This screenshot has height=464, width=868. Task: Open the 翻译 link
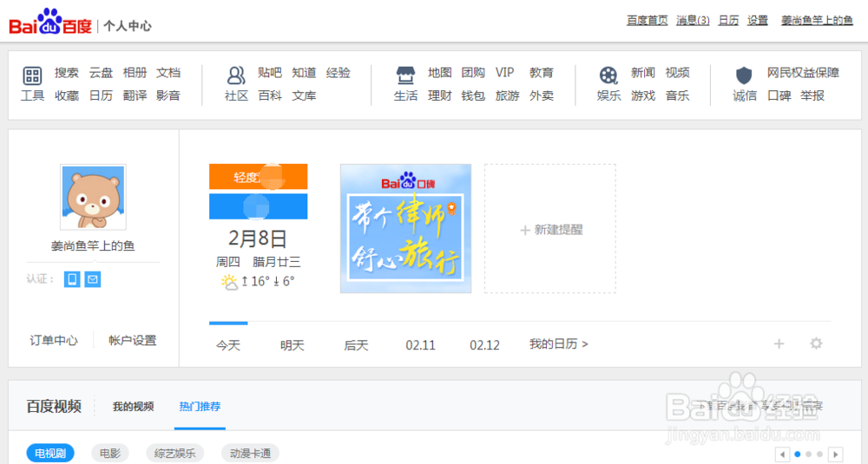click(135, 95)
